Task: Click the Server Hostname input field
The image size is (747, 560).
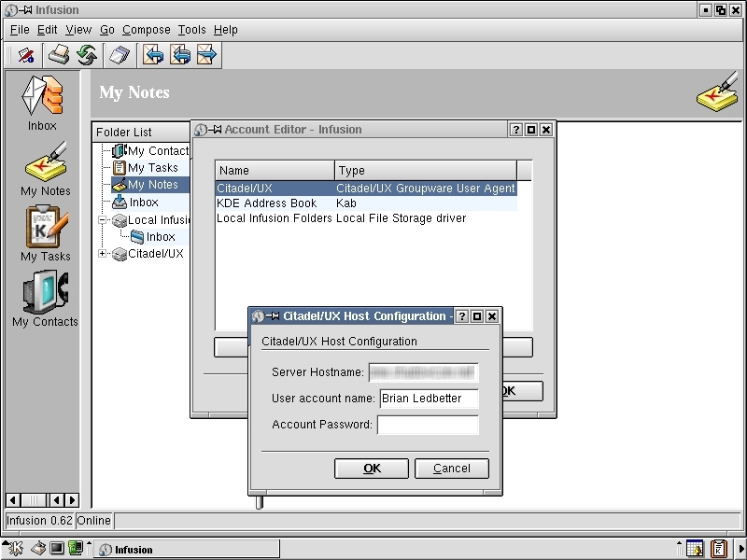Action: (424, 372)
